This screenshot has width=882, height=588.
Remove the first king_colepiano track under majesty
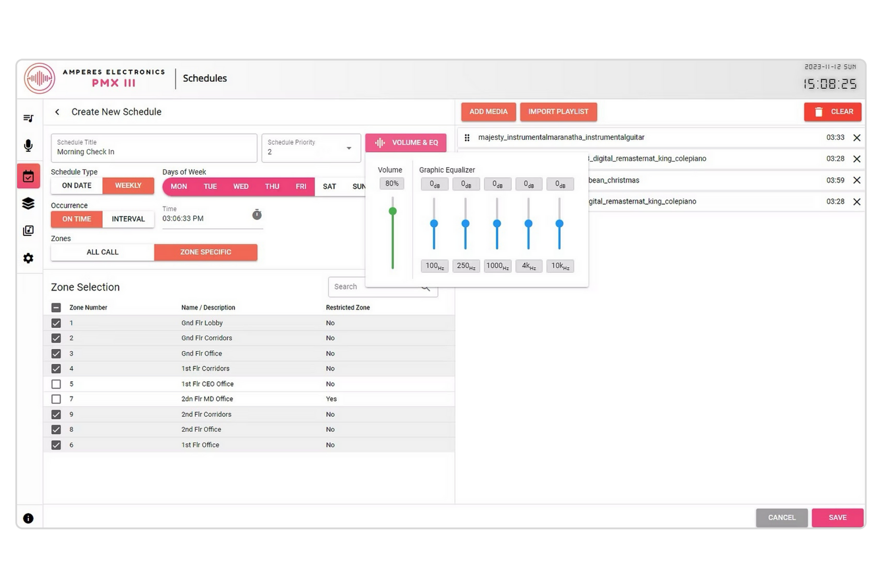tap(857, 159)
